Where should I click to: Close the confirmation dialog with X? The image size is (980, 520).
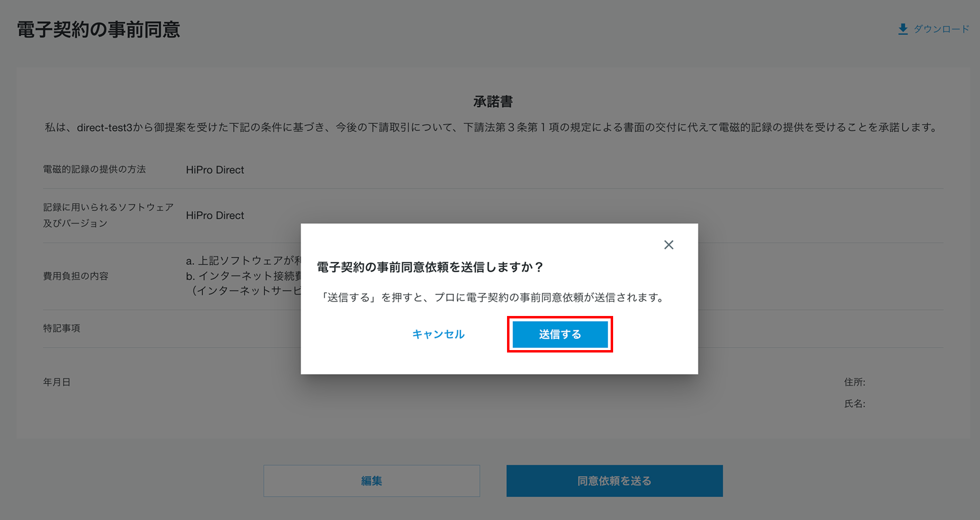coord(669,245)
